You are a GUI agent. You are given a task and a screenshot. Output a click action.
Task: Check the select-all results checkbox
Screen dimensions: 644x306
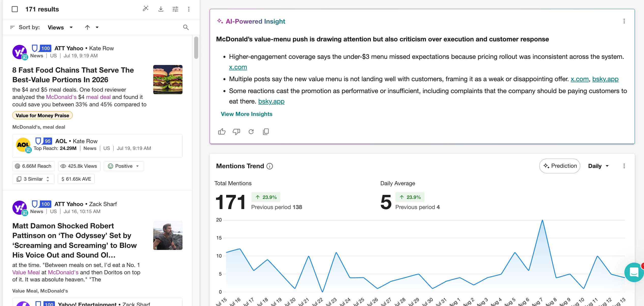click(x=15, y=9)
